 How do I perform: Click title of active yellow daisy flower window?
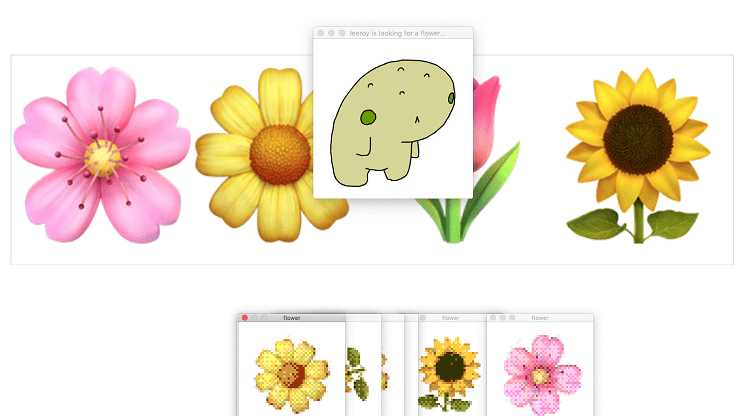pos(292,318)
